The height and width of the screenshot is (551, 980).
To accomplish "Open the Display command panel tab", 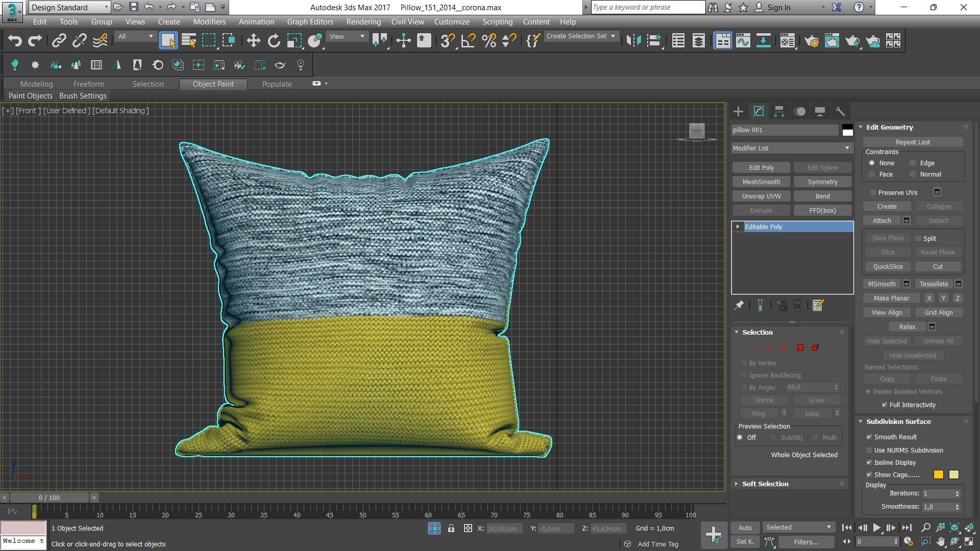I will tap(820, 111).
